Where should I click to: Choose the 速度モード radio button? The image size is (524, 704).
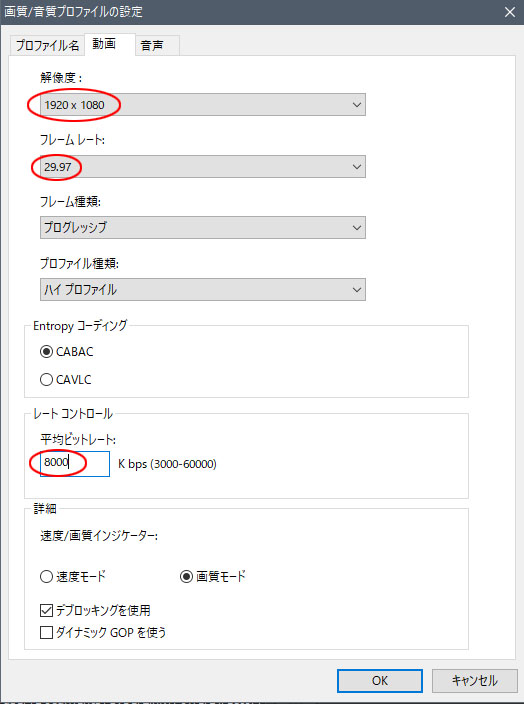46,576
